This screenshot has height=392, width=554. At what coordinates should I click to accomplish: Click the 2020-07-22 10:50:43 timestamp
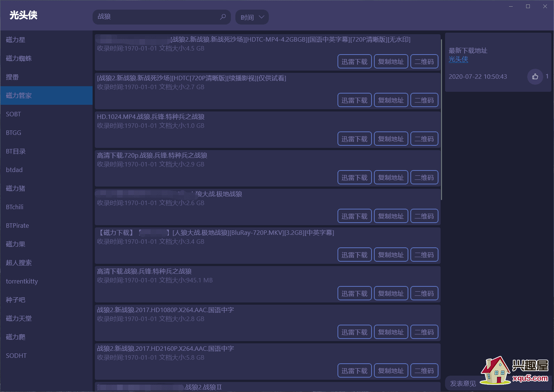(478, 77)
